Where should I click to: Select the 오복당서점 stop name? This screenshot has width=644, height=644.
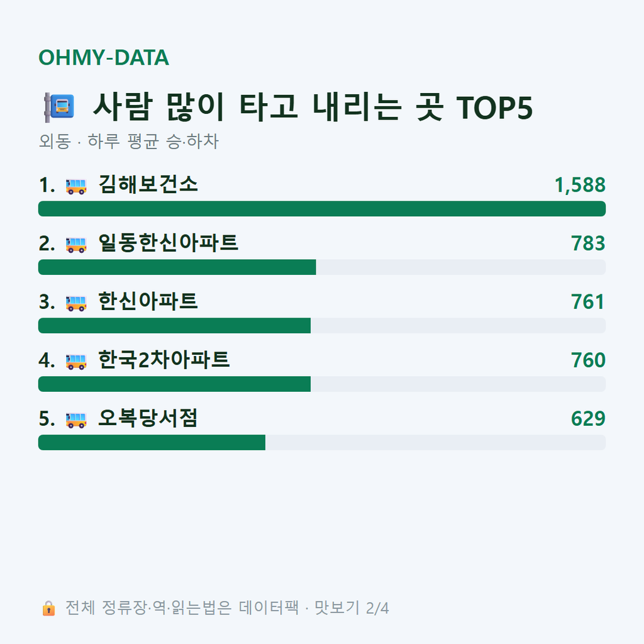tap(148, 418)
